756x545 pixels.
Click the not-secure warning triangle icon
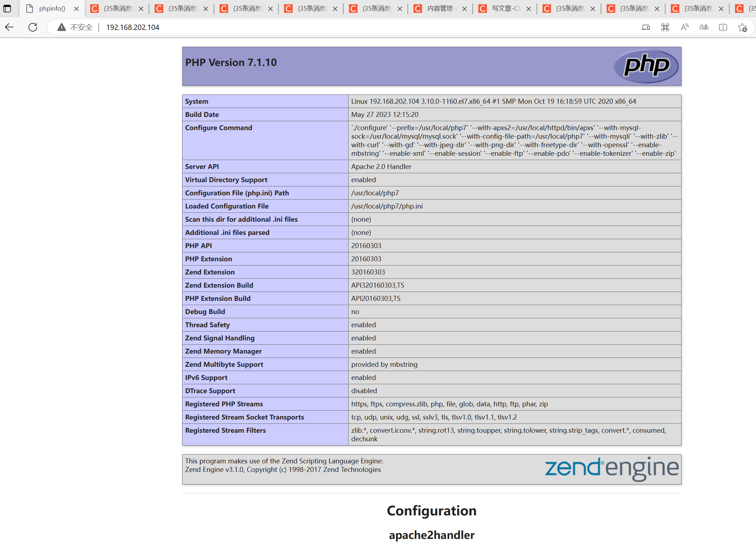coord(62,27)
